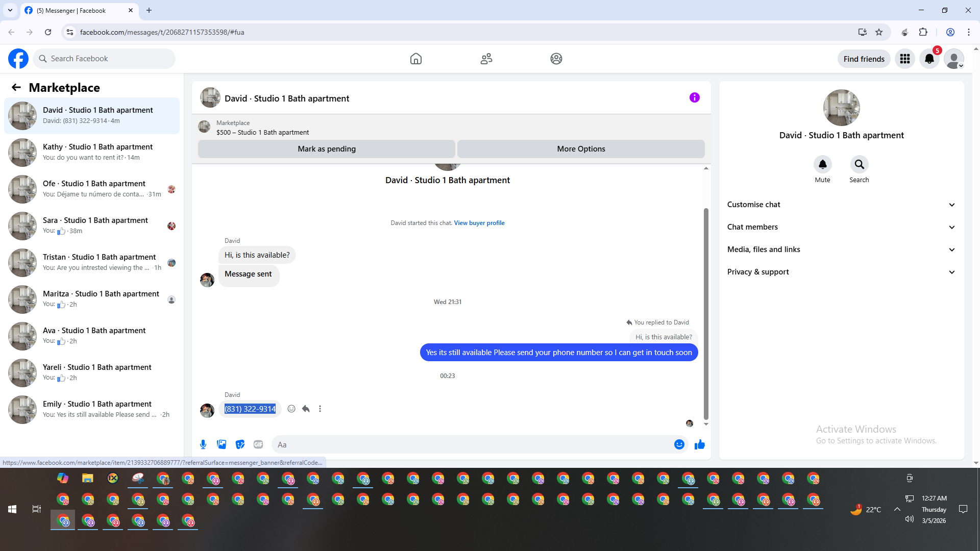Click the large David apartment thumbnail

point(842,108)
